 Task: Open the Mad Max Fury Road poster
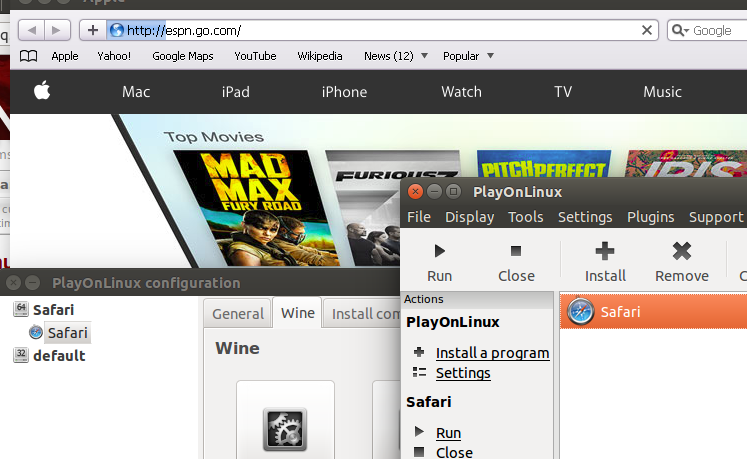point(255,208)
